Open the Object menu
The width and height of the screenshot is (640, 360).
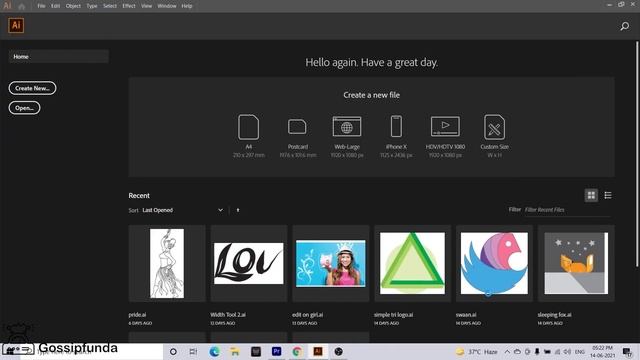pyautogui.click(x=73, y=6)
